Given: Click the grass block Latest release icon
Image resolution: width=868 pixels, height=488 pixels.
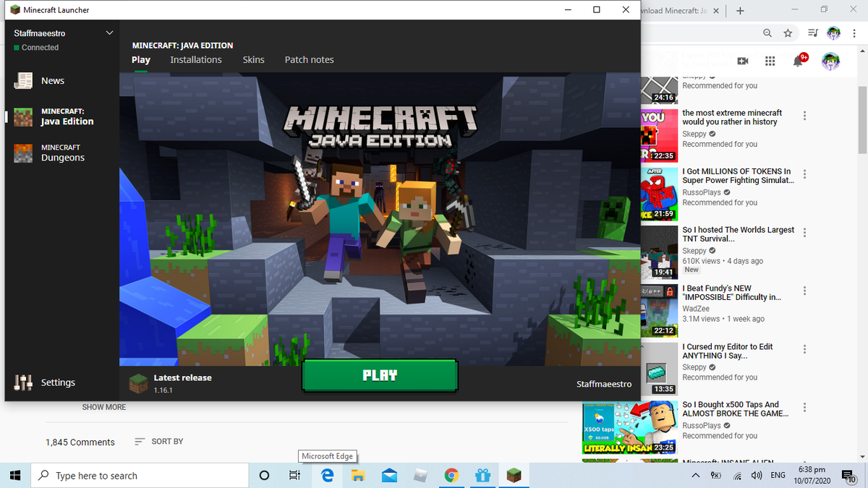Looking at the screenshot, I should pyautogui.click(x=138, y=383).
